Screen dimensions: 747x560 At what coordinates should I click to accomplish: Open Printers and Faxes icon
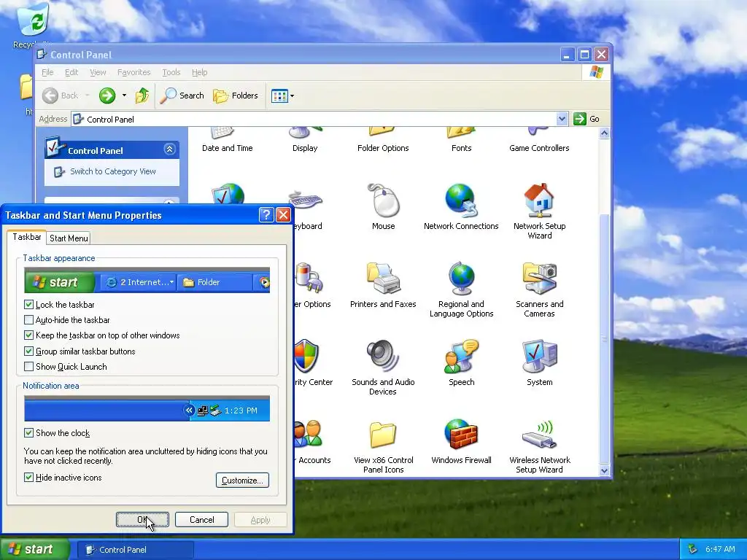(x=383, y=279)
